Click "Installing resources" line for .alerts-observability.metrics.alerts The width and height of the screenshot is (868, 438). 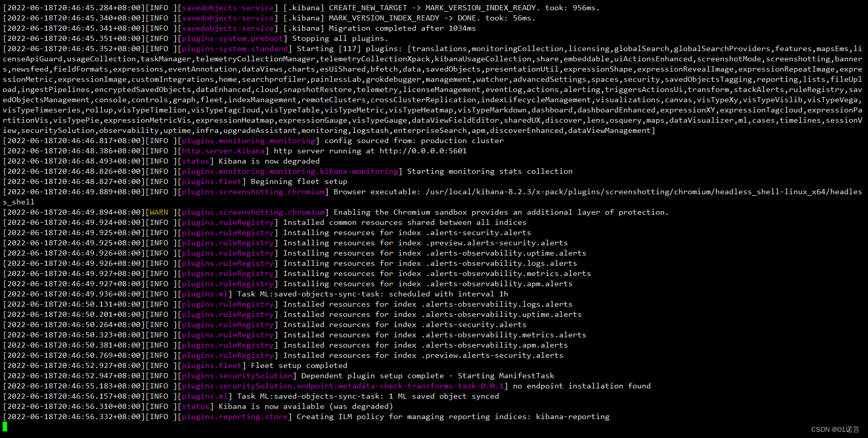[437, 273]
